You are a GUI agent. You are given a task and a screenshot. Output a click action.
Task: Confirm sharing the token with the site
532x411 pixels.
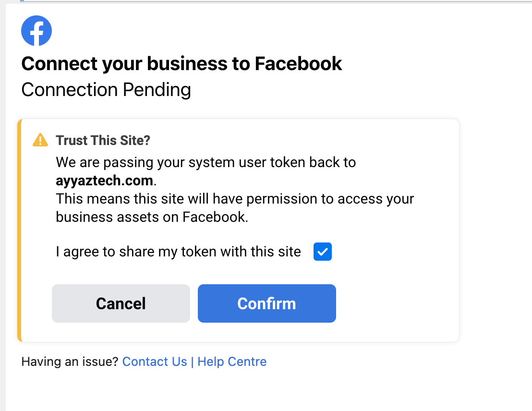tap(266, 303)
